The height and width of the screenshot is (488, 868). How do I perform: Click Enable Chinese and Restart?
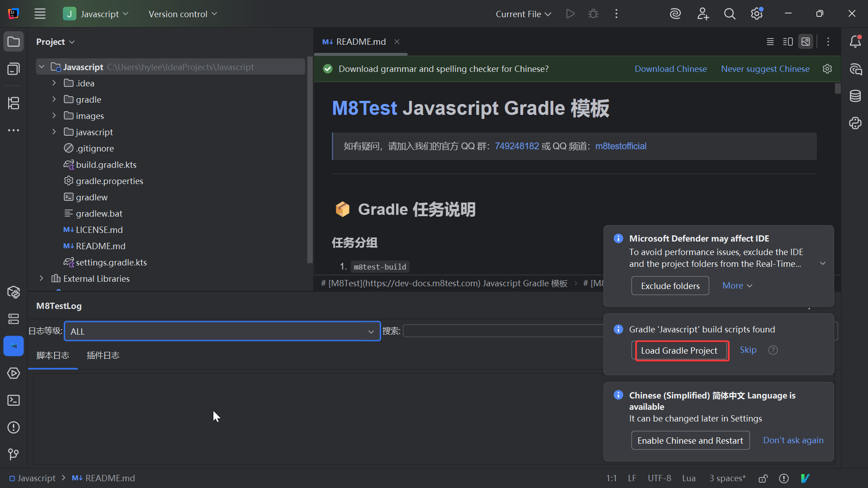690,441
